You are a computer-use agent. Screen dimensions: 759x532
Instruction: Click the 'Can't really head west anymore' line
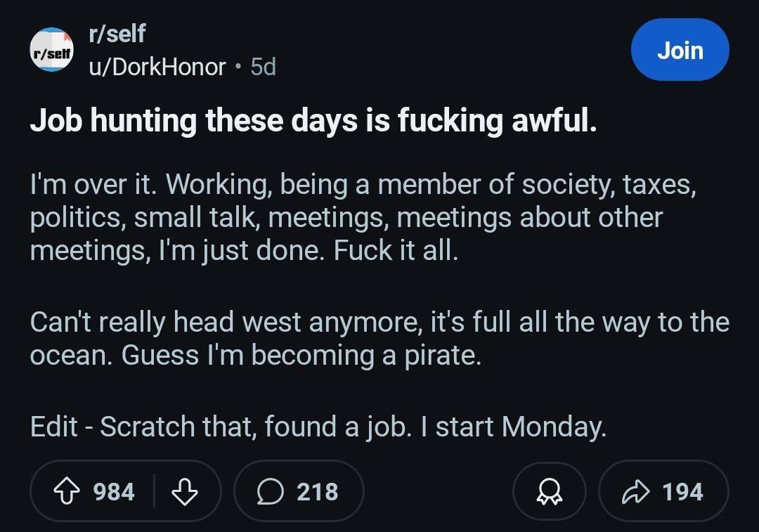click(379, 322)
